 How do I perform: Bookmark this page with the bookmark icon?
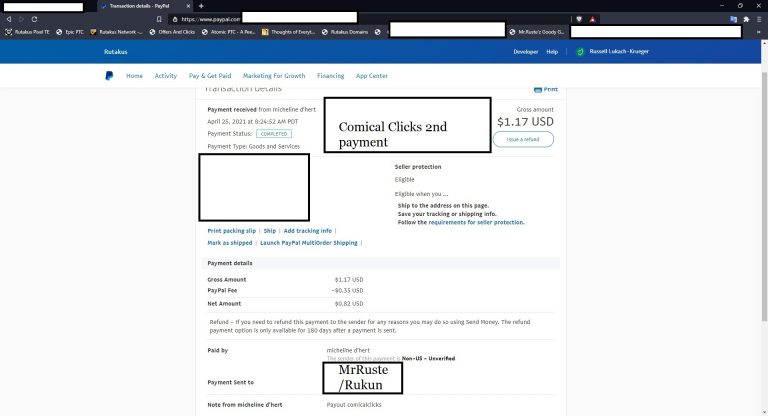tap(159, 19)
